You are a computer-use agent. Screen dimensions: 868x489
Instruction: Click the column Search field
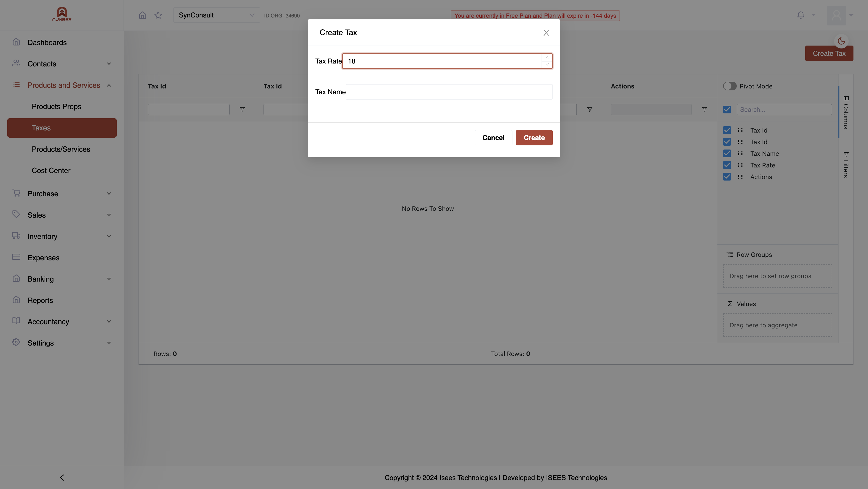click(784, 109)
